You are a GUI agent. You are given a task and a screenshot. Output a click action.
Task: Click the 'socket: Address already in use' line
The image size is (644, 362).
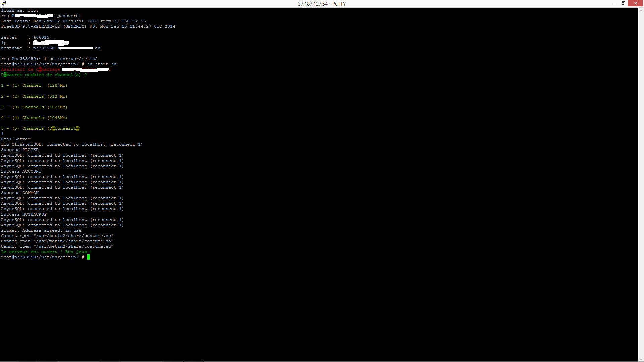coord(41,230)
